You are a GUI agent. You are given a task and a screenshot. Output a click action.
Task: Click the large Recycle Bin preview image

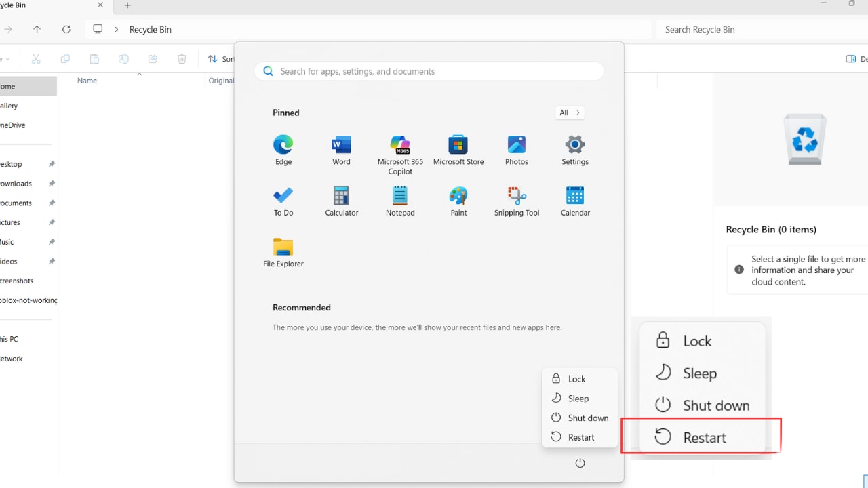(805, 139)
